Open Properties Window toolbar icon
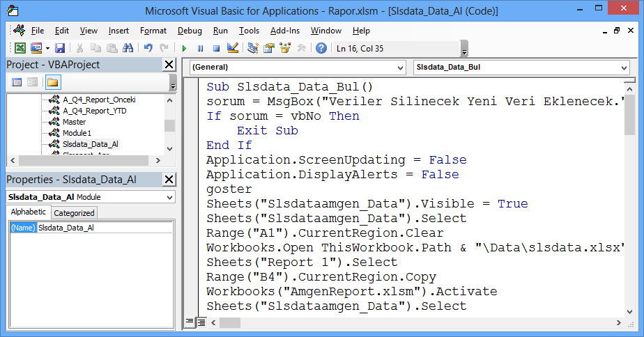644x337 pixels. point(269,48)
